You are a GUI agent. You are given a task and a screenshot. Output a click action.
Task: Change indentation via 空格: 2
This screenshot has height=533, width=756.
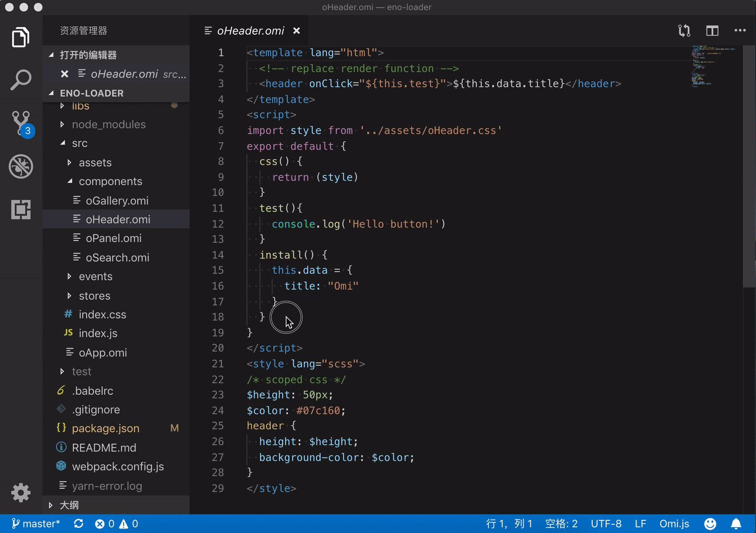click(x=561, y=524)
